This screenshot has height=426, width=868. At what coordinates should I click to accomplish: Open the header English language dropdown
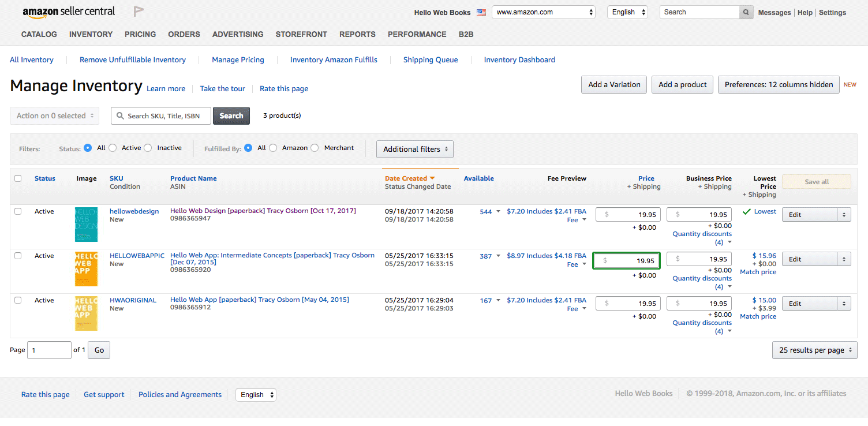627,12
